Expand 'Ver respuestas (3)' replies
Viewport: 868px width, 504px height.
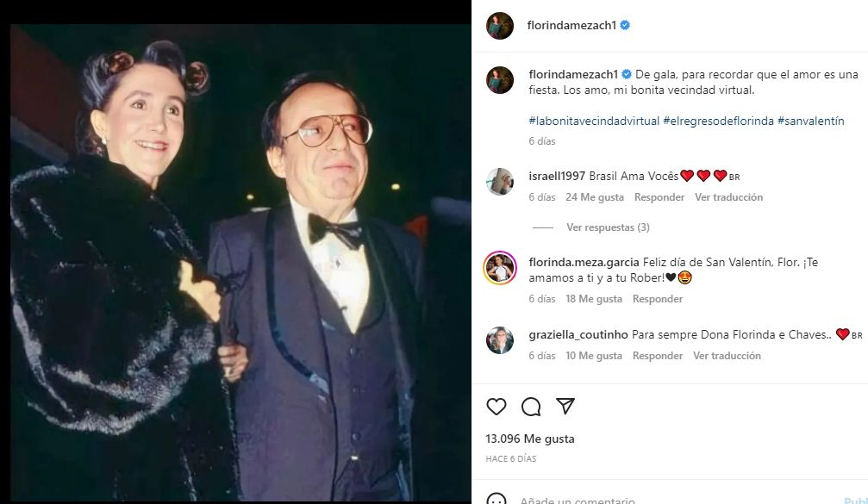coord(608,227)
